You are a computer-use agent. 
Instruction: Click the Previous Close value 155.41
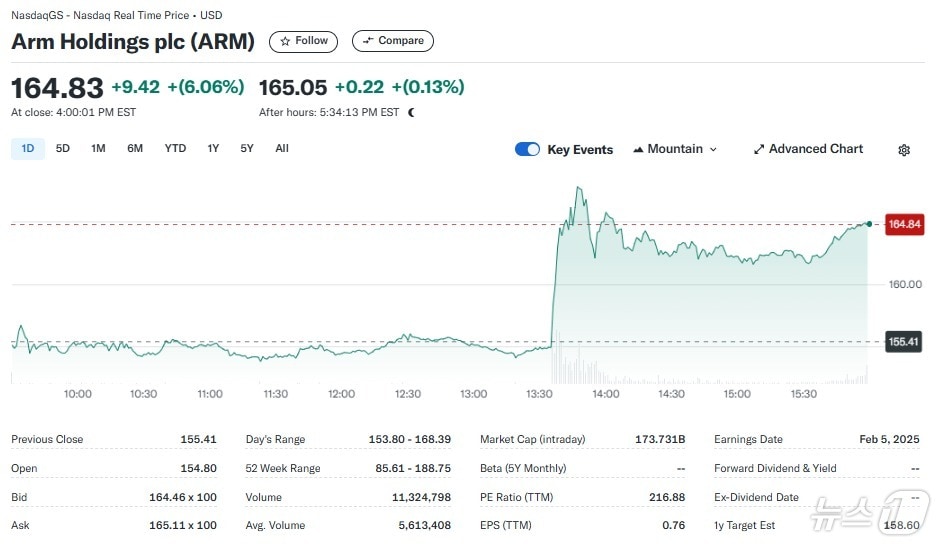click(198, 439)
